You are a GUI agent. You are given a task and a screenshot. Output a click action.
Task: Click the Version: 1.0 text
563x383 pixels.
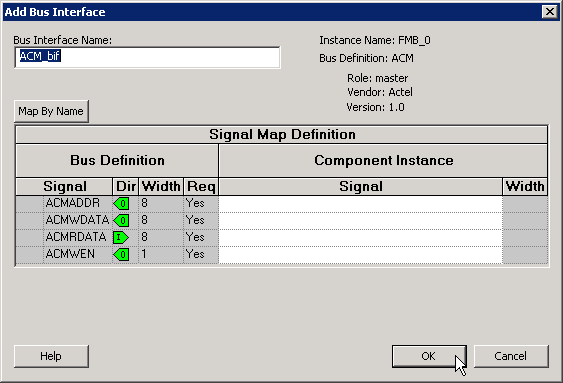[x=375, y=107]
